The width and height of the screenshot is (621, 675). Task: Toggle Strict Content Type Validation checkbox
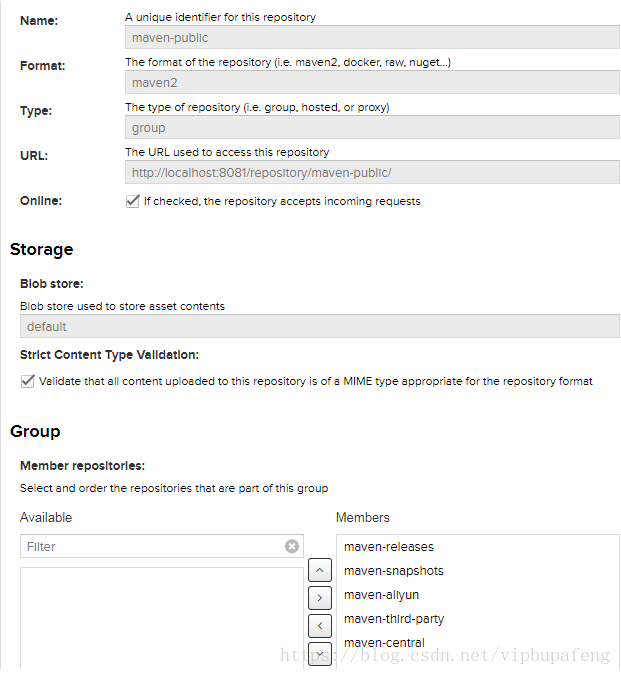pos(28,381)
